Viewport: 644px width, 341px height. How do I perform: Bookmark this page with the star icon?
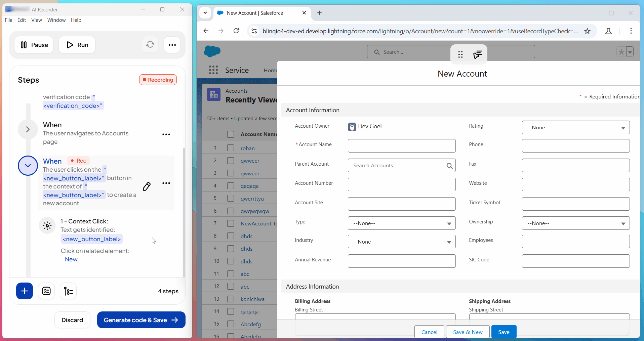587,31
